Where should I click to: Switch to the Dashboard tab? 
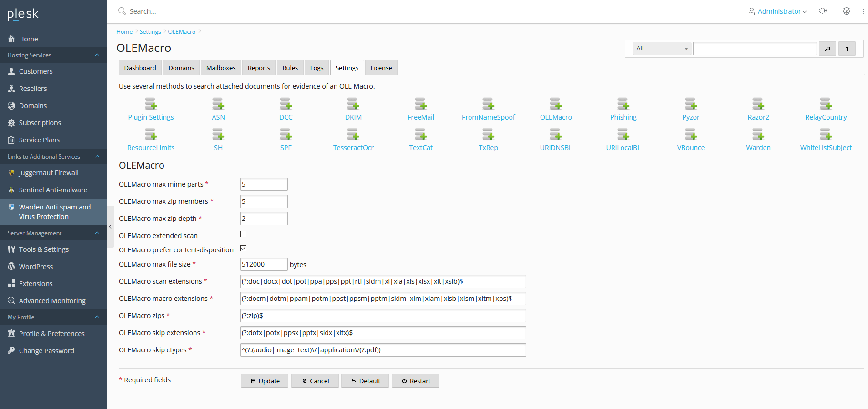click(x=140, y=68)
